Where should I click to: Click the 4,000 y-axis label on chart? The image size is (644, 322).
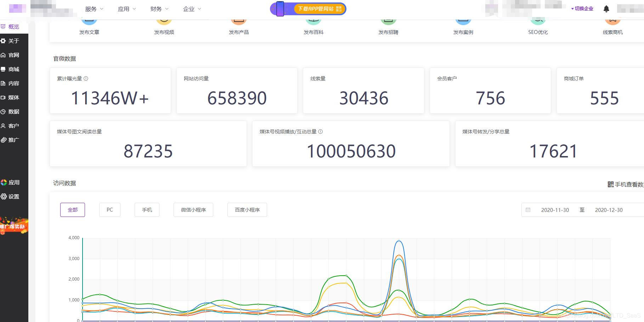click(x=74, y=238)
